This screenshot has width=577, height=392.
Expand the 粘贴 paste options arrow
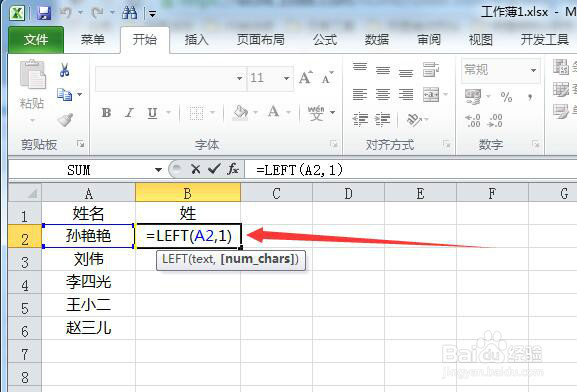pyautogui.click(x=32, y=120)
